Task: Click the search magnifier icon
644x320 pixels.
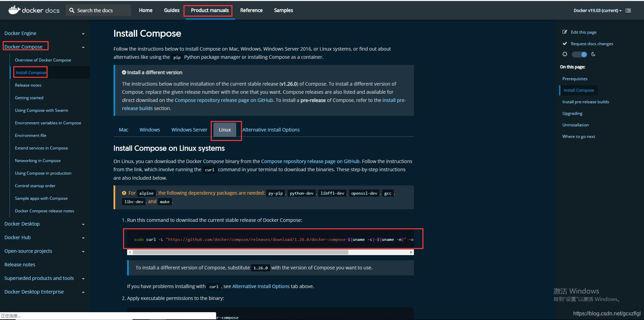Action: click(72, 10)
